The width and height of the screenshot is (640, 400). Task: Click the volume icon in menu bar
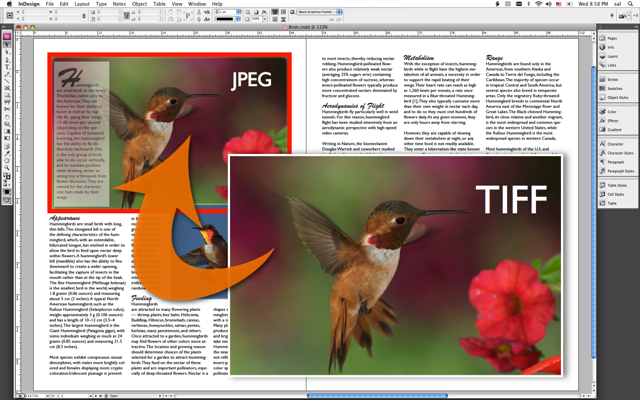tap(548, 4)
